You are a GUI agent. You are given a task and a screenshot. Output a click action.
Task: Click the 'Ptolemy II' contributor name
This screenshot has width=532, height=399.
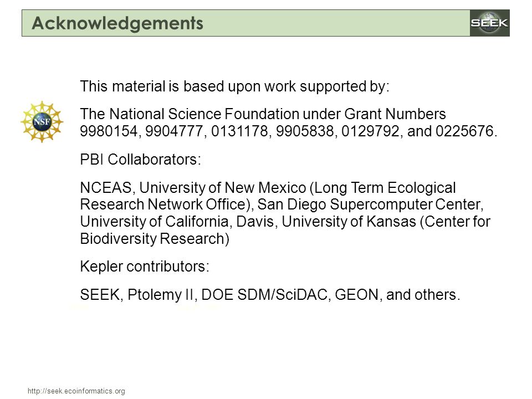tap(160, 294)
